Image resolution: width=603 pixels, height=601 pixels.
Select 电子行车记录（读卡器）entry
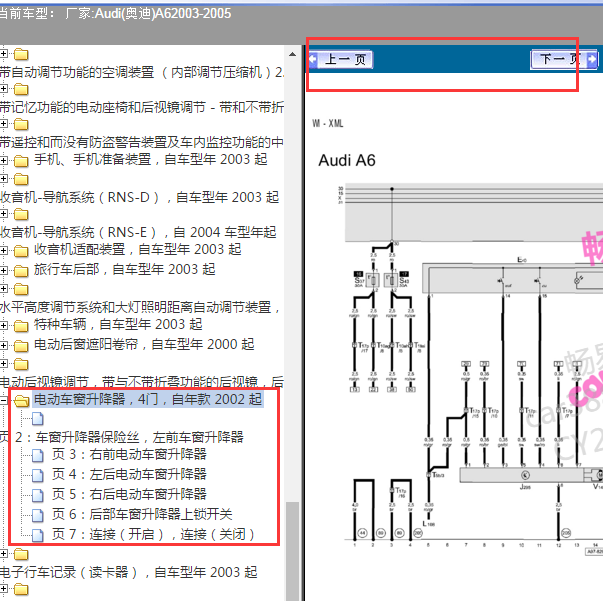[x=129, y=572]
